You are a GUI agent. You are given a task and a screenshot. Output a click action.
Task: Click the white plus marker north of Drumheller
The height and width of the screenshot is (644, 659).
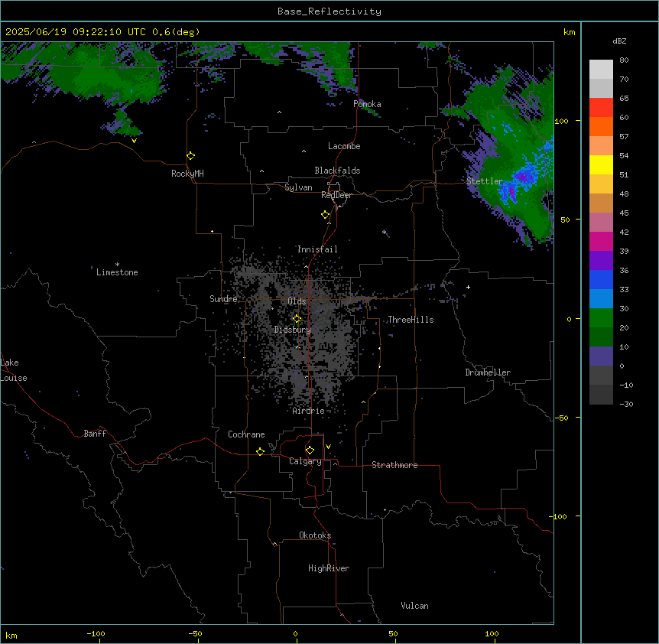click(468, 287)
